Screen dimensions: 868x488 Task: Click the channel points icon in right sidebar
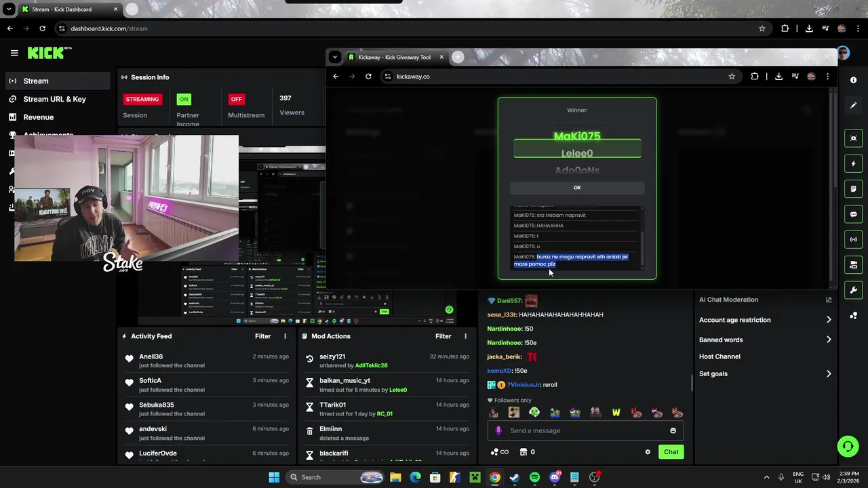pyautogui.click(x=853, y=316)
